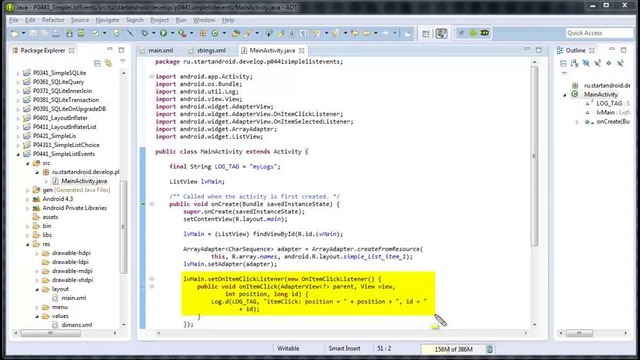Click the Open Perspective icon
The image size is (640, 360).
[426, 33]
